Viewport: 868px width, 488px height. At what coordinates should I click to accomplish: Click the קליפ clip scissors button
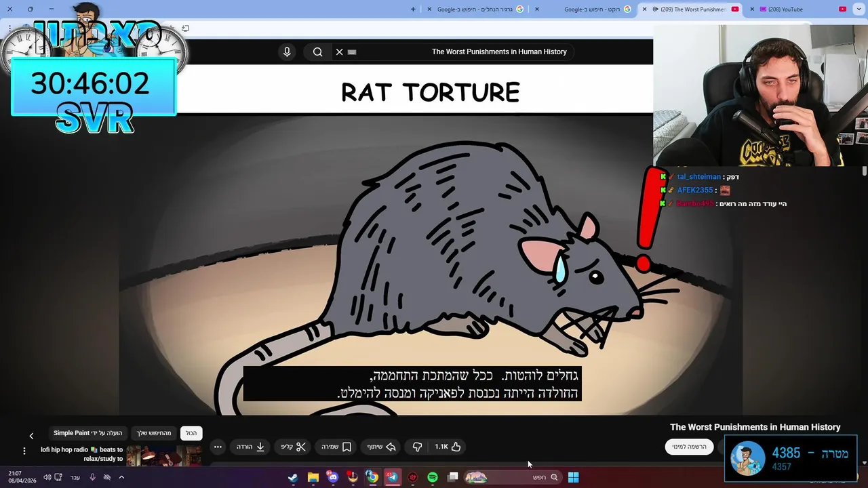coord(294,447)
